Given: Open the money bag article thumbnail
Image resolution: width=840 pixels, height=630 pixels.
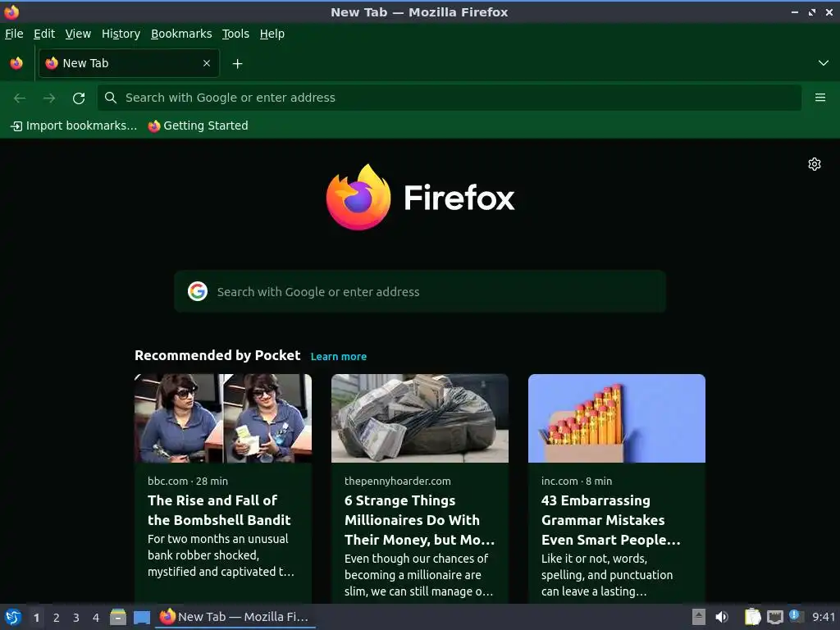Looking at the screenshot, I should pyautogui.click(x=420, y=418).
